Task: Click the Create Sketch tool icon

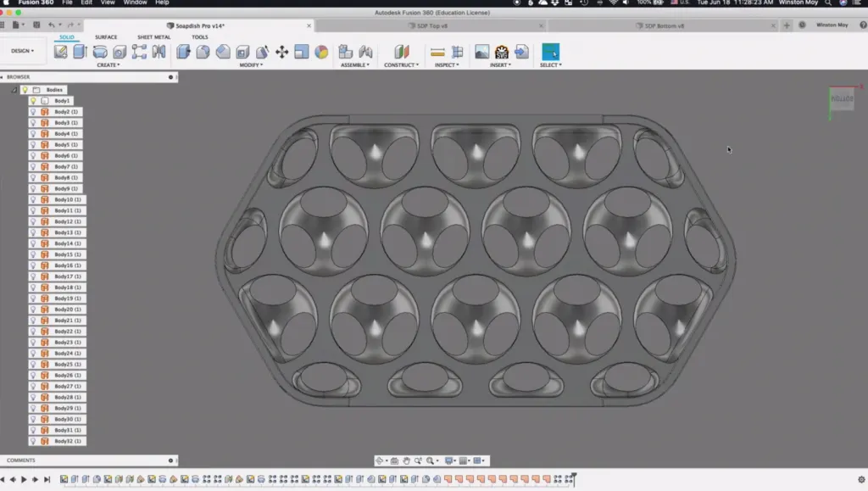Action: click(x=61, y=52)
